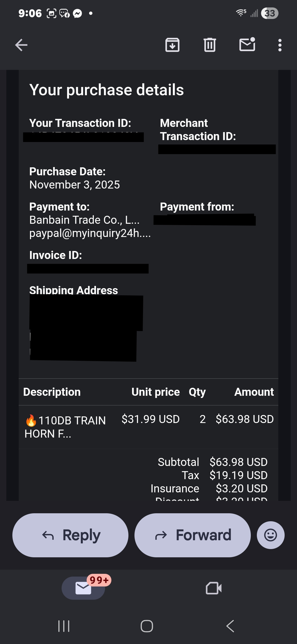This screenshot has width=297, height=644.
Task: Open Android recent apps view
Action: tap(64, 626)
